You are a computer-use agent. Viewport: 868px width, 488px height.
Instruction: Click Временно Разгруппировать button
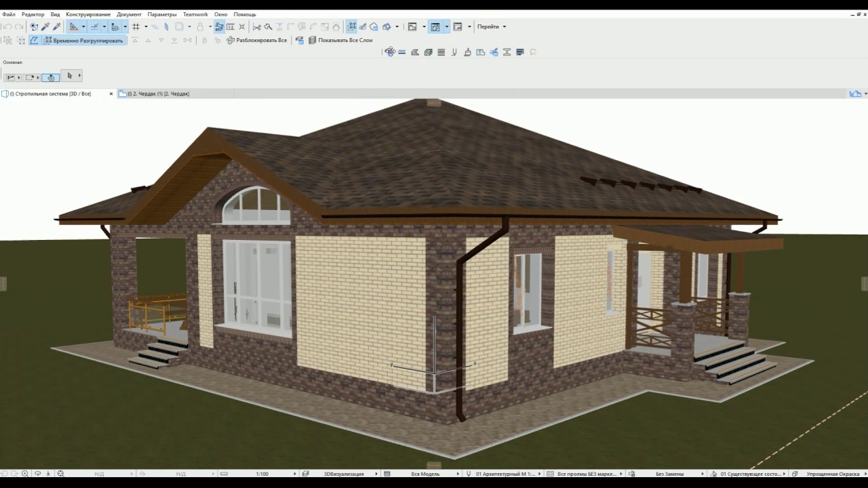(x=84, y=41)
